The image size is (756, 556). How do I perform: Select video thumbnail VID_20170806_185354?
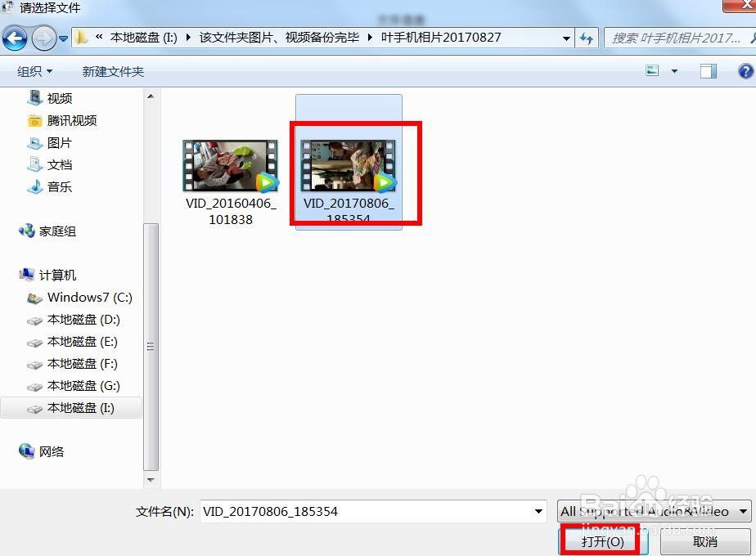coord(349,166)
